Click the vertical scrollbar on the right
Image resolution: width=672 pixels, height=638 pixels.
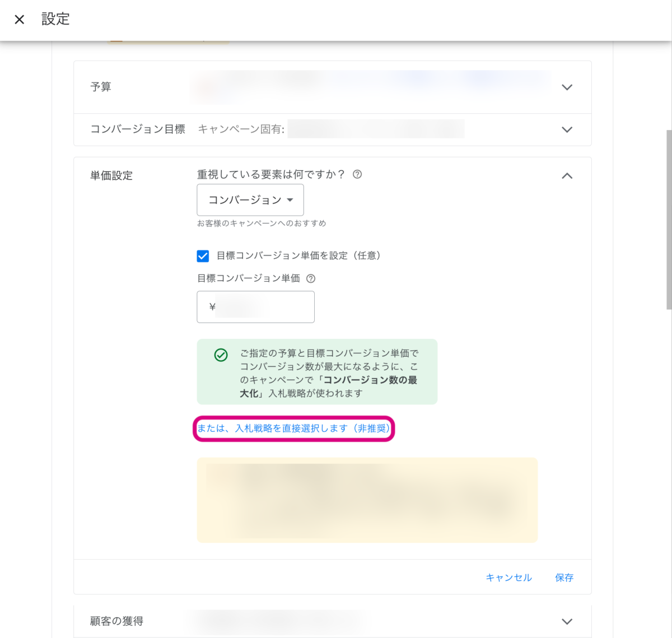tap(669, 220)
